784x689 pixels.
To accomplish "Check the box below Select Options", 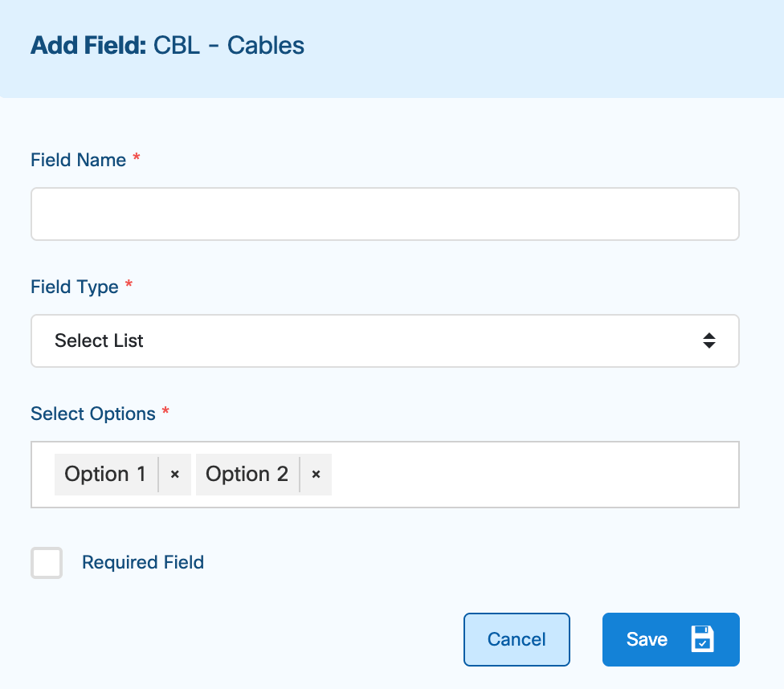I will pyautogui.click(x=46, y=563).
